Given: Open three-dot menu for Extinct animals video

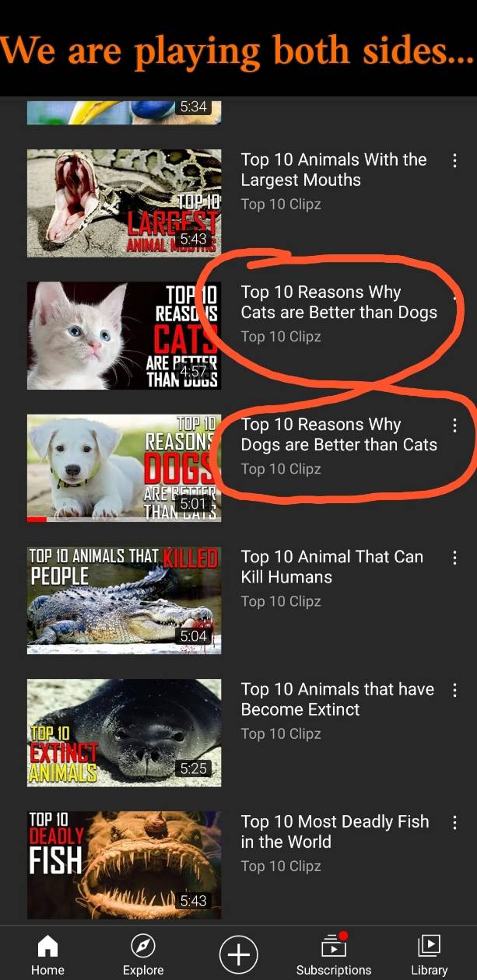Looking at the screenshot, I should point(454,690).
